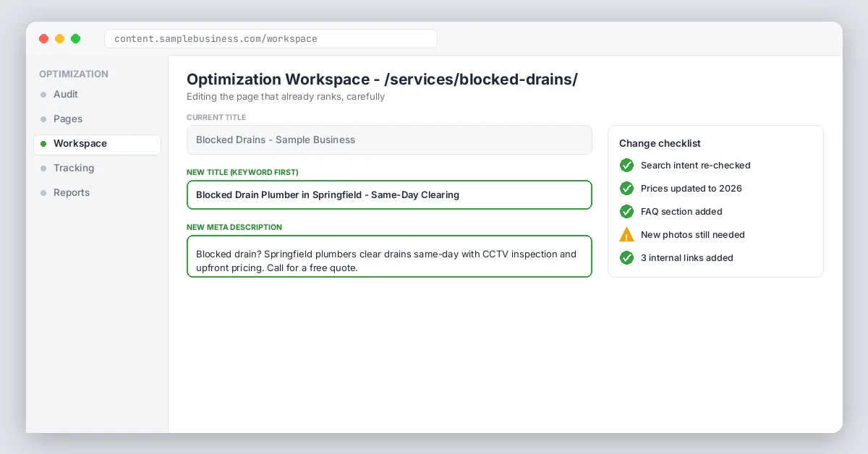Click the grey dot beside Audit
The width and height of the screenshot is (868, 454).
[43, 95]
